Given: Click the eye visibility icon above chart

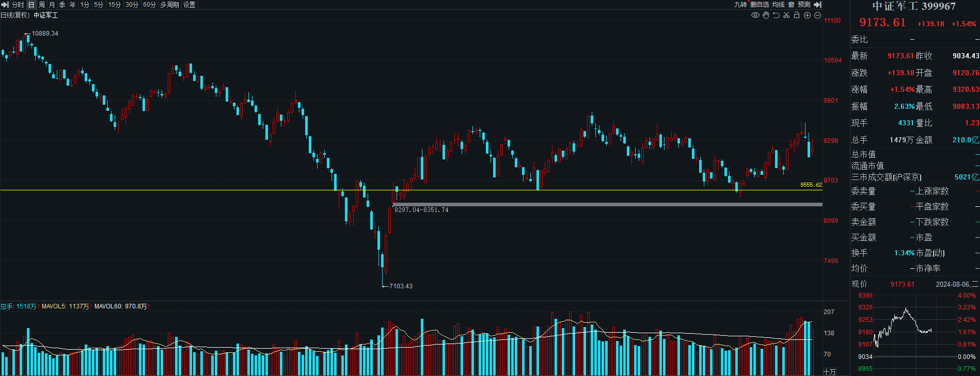Looking at the screenshot, I should [755, 15].
